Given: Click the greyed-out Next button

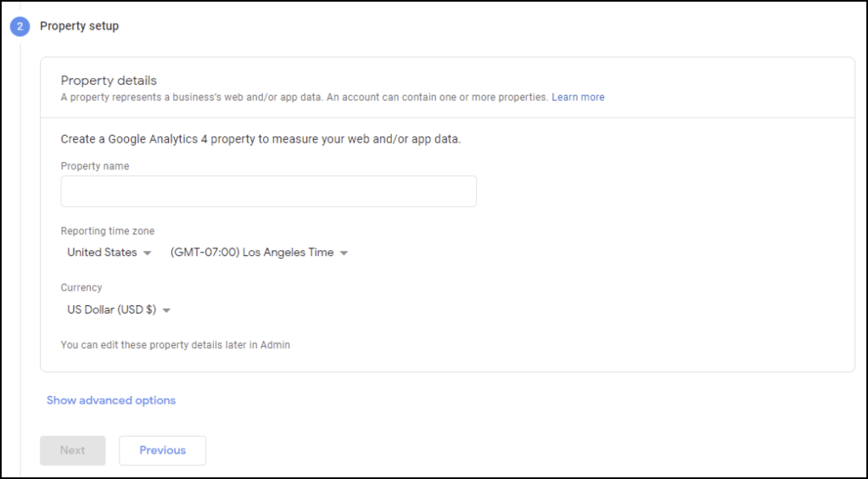Looking at the screenshot, I should click(x=73, y=450).
